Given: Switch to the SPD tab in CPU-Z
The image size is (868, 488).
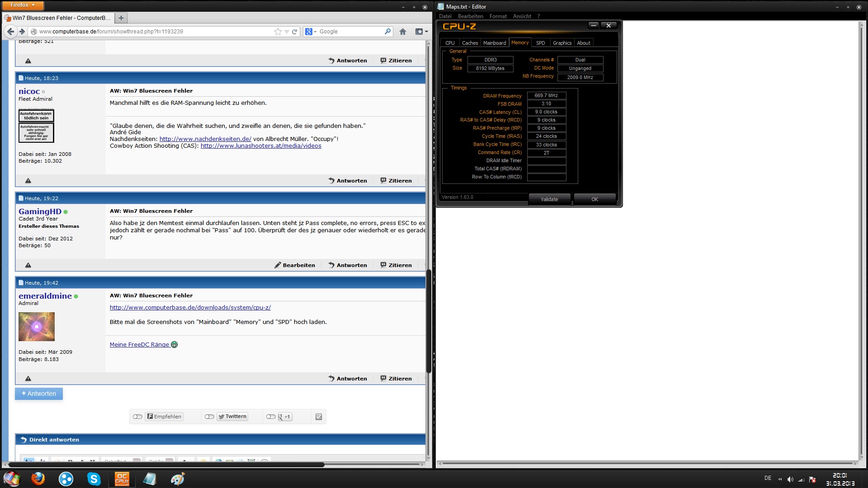Looking at the screenshot, I should 540,43.
